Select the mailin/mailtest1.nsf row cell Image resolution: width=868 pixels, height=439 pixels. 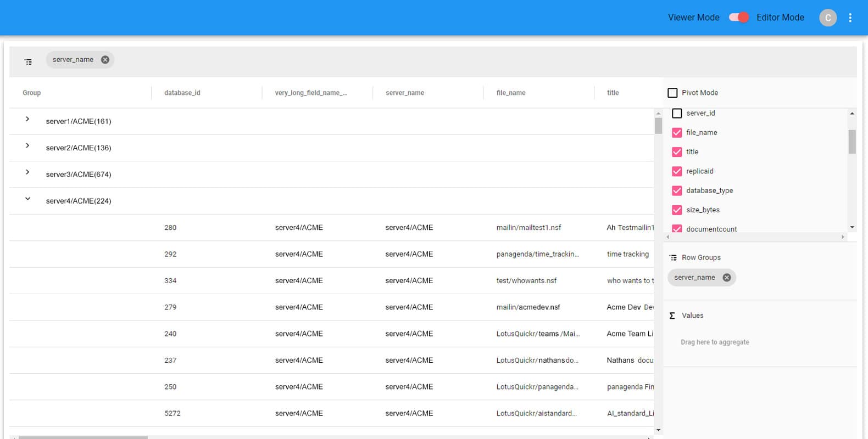528,228
